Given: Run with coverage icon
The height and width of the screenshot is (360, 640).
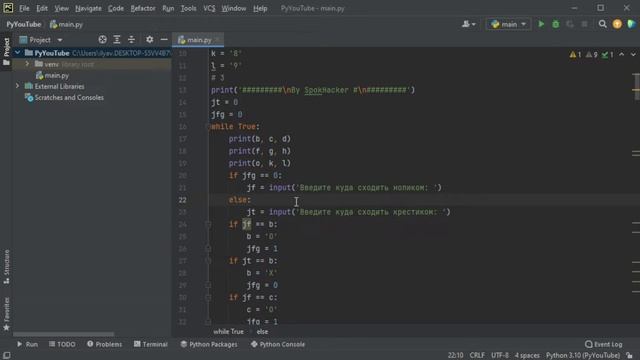Looking at the screenshot, I should 570,24.
